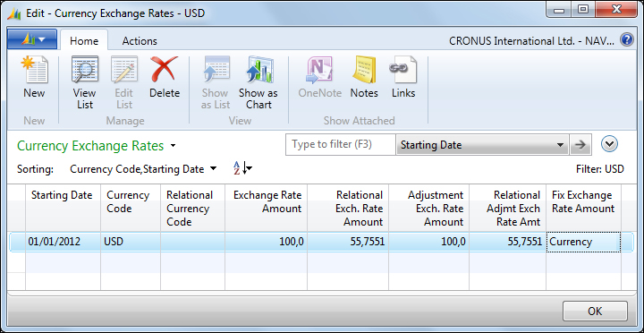644x333 pixels.
Task: Switch to the Actions ribbon tab
Action: click(x=140, y=40)
